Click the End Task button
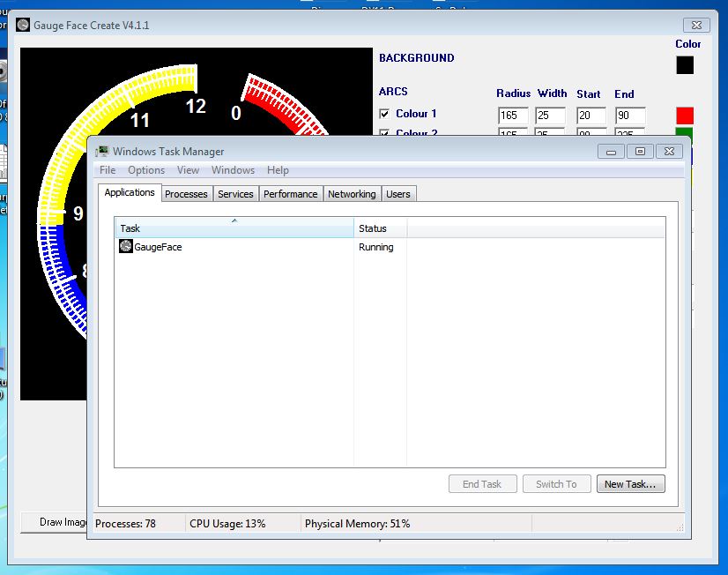The width and height of the screenshot is (728, 575). coord(482,484)
